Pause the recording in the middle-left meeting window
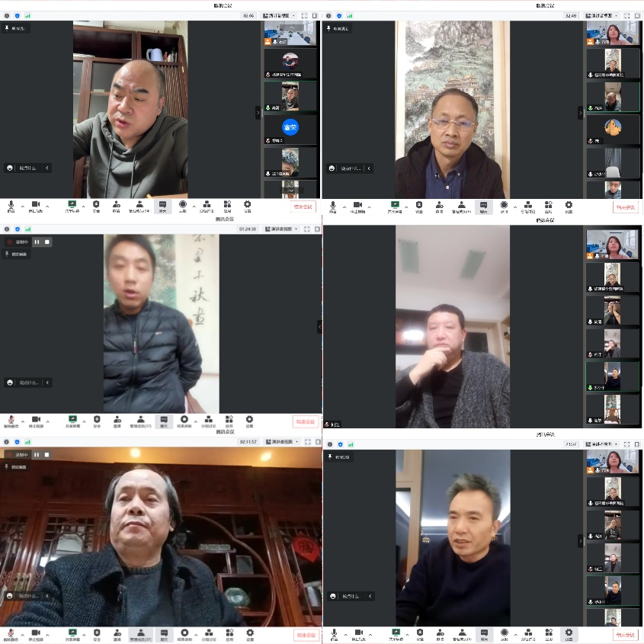The image size is (644, 644). (36, 242)
